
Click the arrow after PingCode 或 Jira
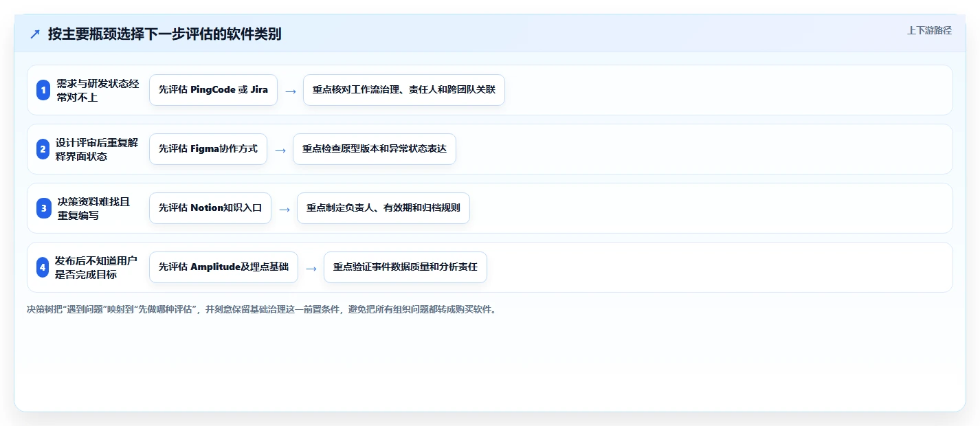click(291, 91)
